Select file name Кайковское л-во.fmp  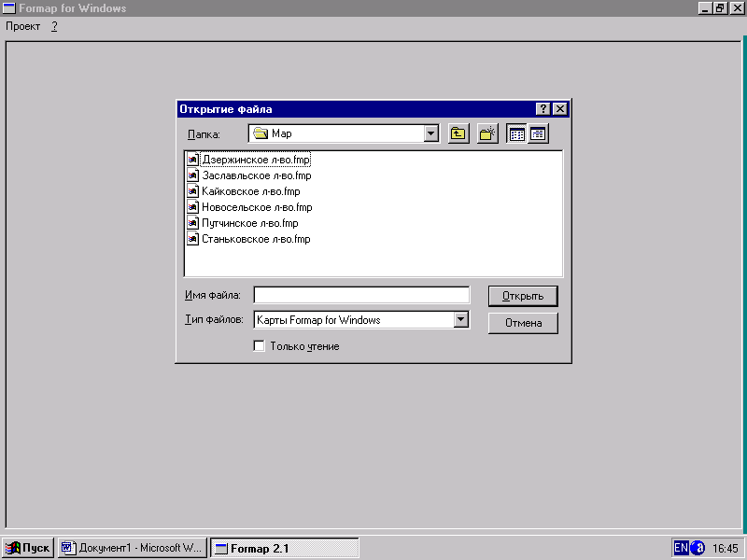point(250,191)
